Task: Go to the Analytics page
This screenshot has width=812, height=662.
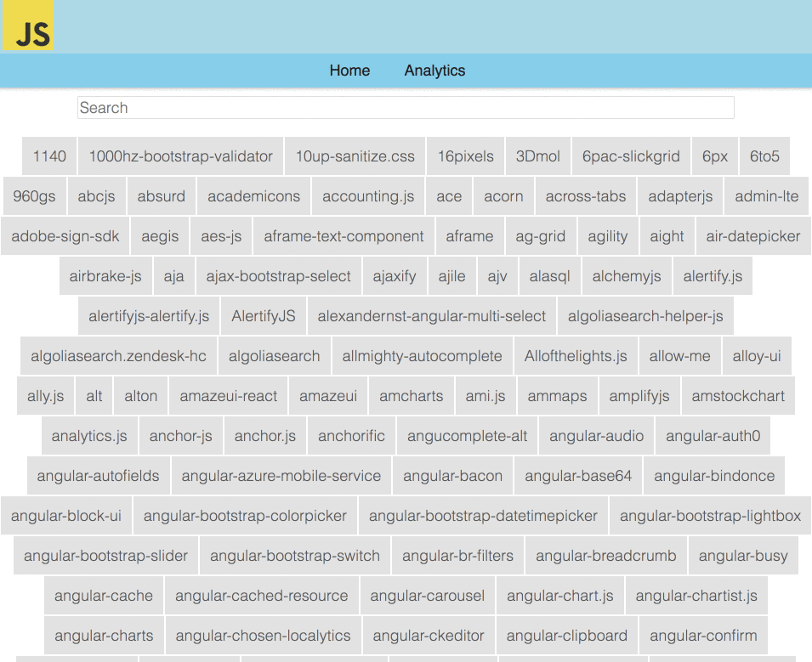Action: (x=434, y=71)
